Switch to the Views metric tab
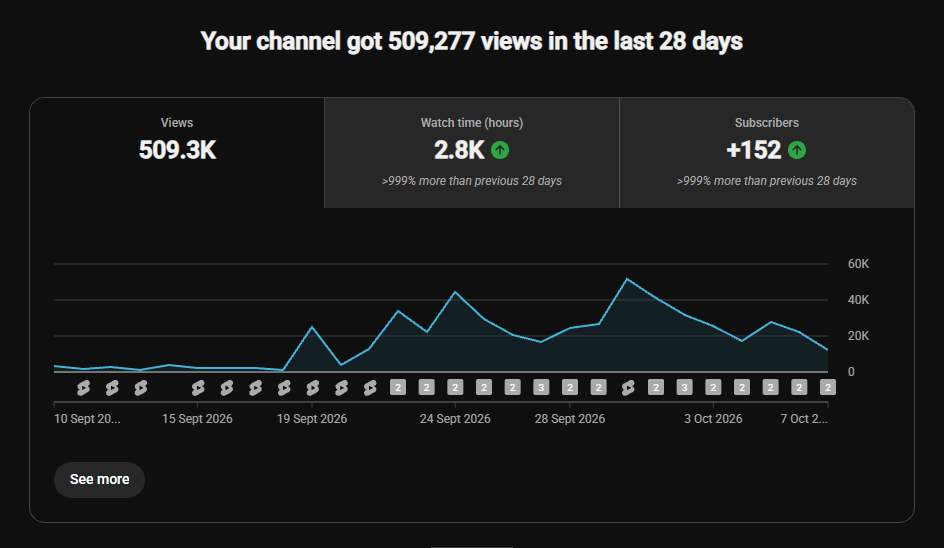Viewport: 944px width, 548px height. pyautogui.click(x=177, y=153)
